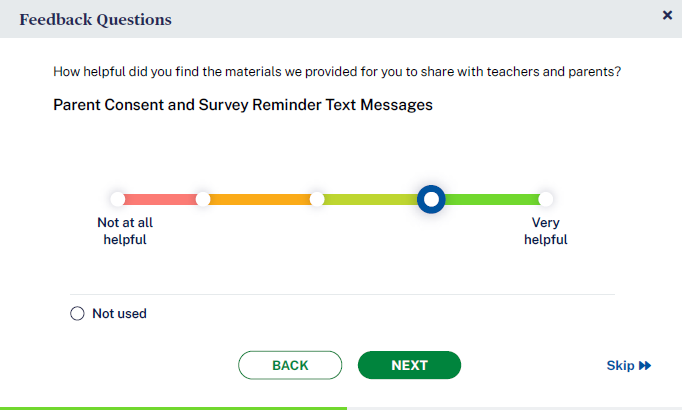The width and height of the screenshot is (682, 410).
Task: Click the 'Very helpful' scale label
Action: click(x=545, y=231)
